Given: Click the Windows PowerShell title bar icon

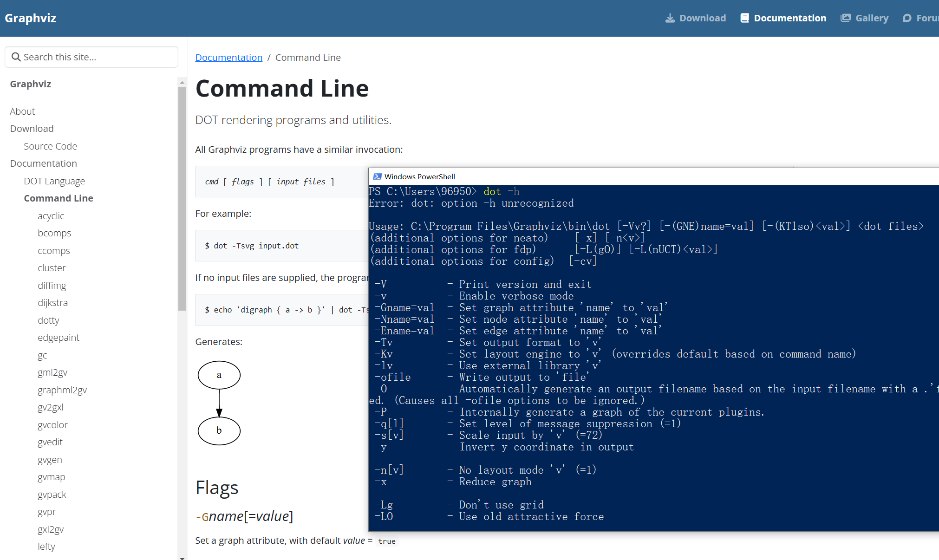Looking at the screenshot, I should click(378, 176).
